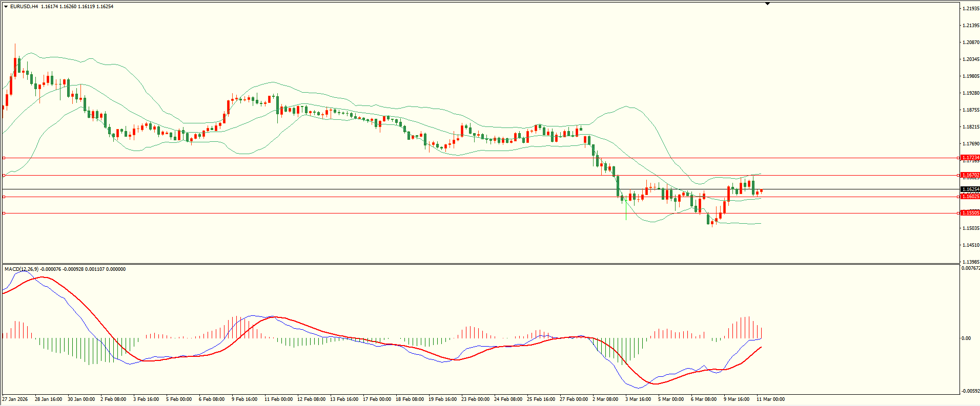Click left handle of the topmost red line

[x=4, y=158]
